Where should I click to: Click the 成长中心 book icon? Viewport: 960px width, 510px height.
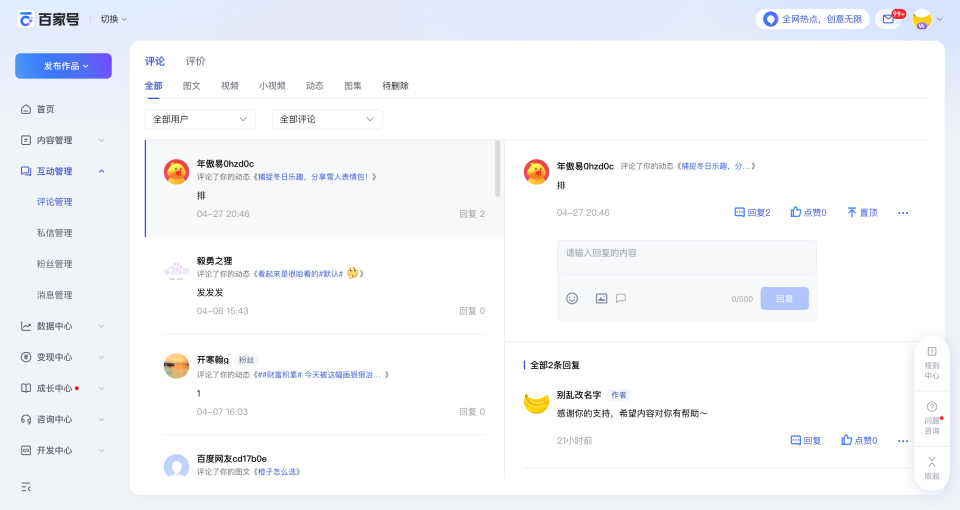coord(26,388)
